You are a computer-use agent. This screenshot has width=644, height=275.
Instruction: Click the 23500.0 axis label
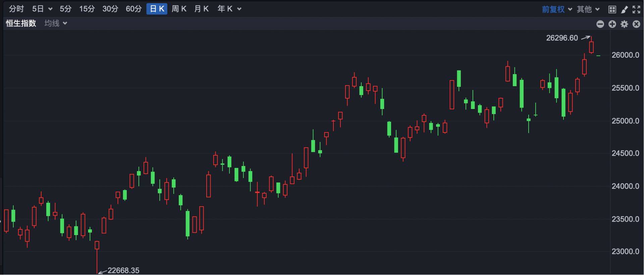pyautogui.click(x=625, y=219)
